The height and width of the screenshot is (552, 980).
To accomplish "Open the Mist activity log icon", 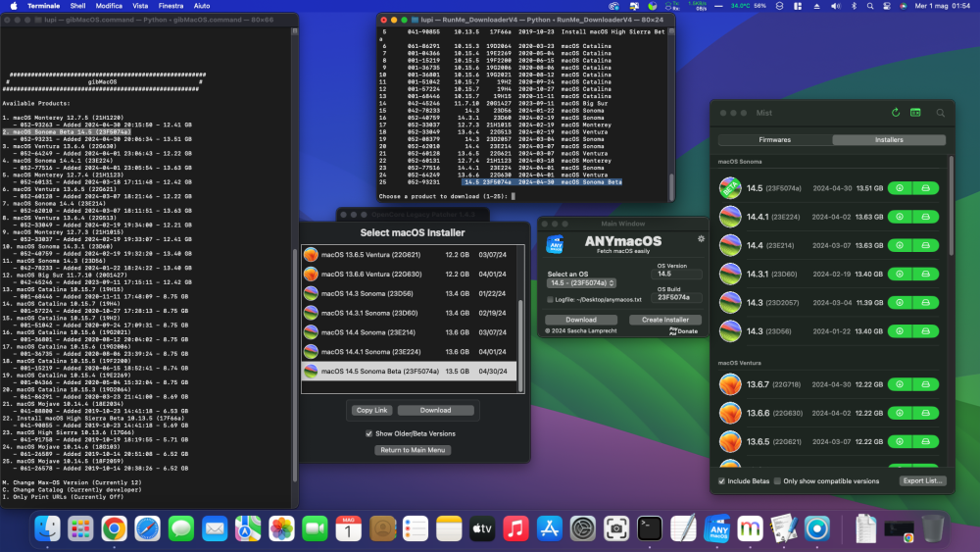I will click(x=915, y=113).
